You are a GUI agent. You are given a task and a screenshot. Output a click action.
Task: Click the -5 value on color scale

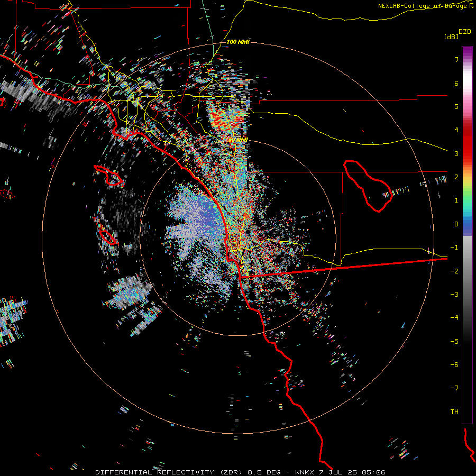(454, 342)
